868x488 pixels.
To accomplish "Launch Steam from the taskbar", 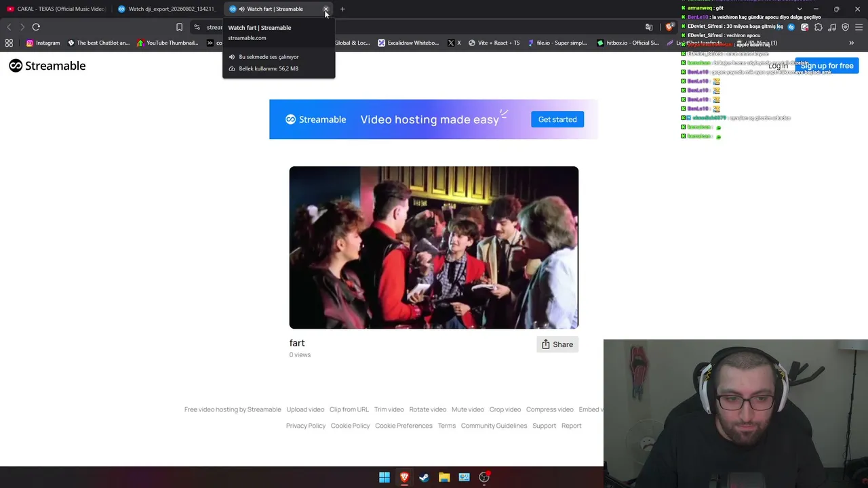I will click(x=424, y=477).
